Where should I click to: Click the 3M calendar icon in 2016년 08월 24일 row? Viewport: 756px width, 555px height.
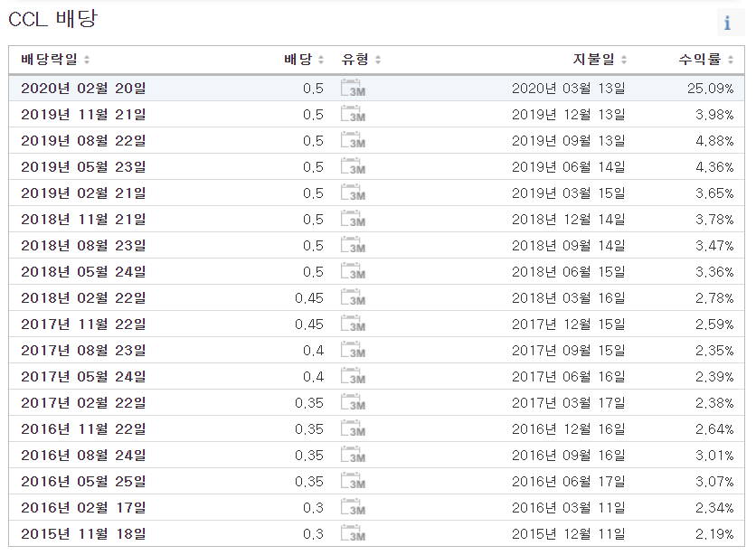pos(353,455)
